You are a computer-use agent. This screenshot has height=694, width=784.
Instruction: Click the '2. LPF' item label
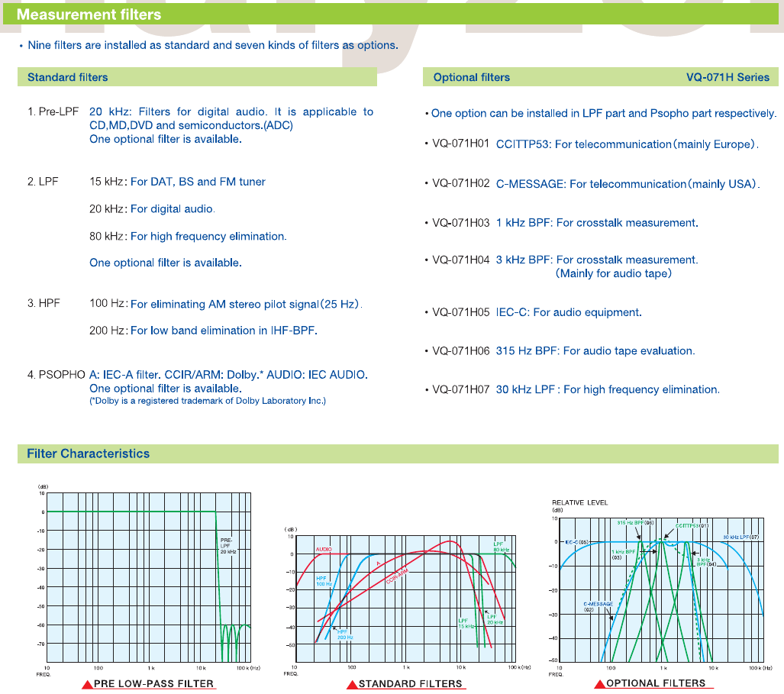tap(43, 182)
